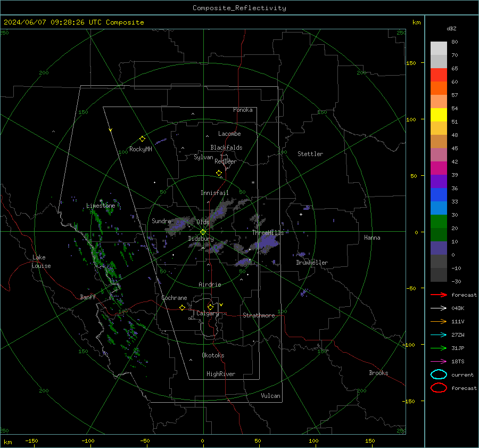
Task: Click the asterisk marker east of Innisfail
Action: tap(253, 183)
